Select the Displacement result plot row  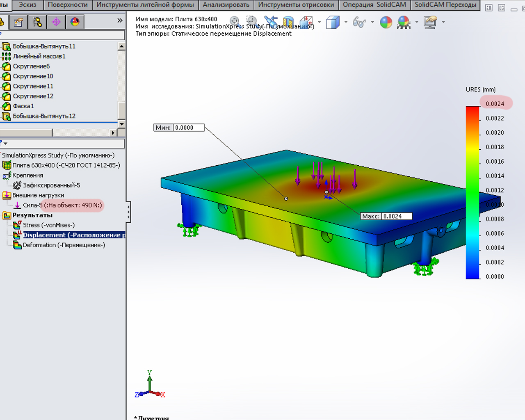tap(74, 235)
